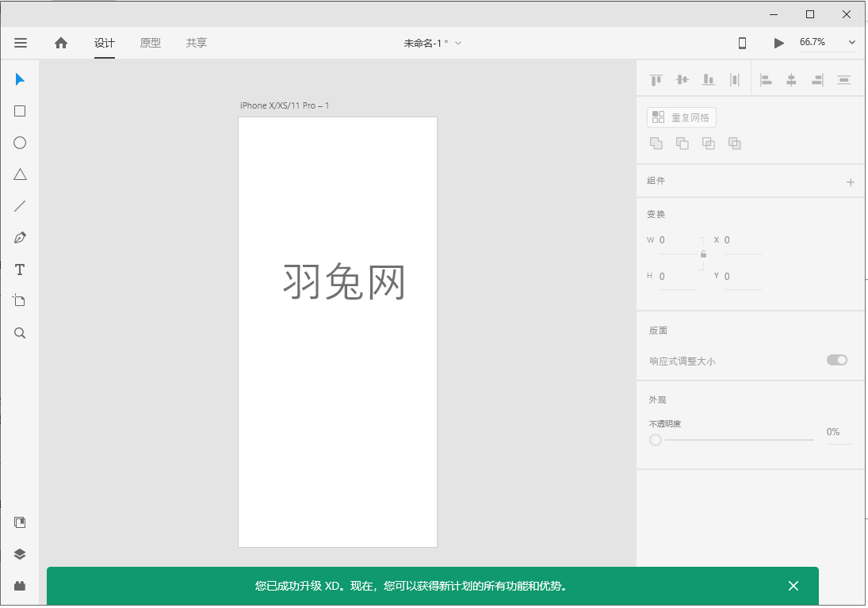Click the 外观 section label
The height and width of the screenshot is (608, 868).
(x=658, y=400)
